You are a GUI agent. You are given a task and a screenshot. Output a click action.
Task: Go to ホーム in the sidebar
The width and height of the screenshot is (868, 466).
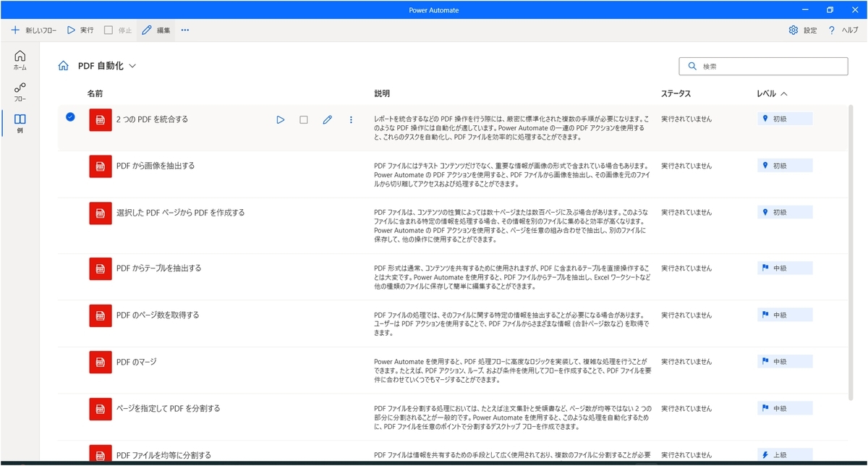click(x=20, y=60)
